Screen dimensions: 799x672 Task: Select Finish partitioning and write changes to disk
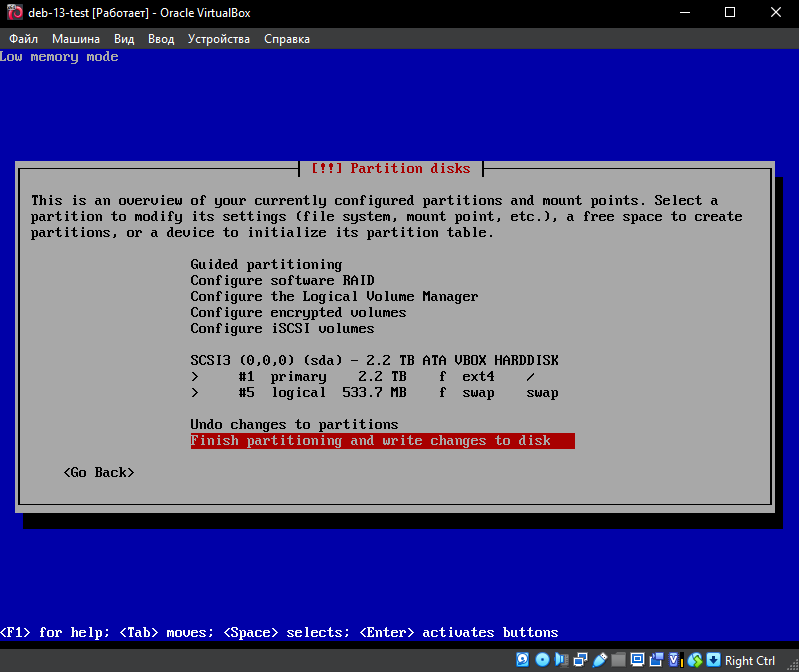(x=382, y=441)
